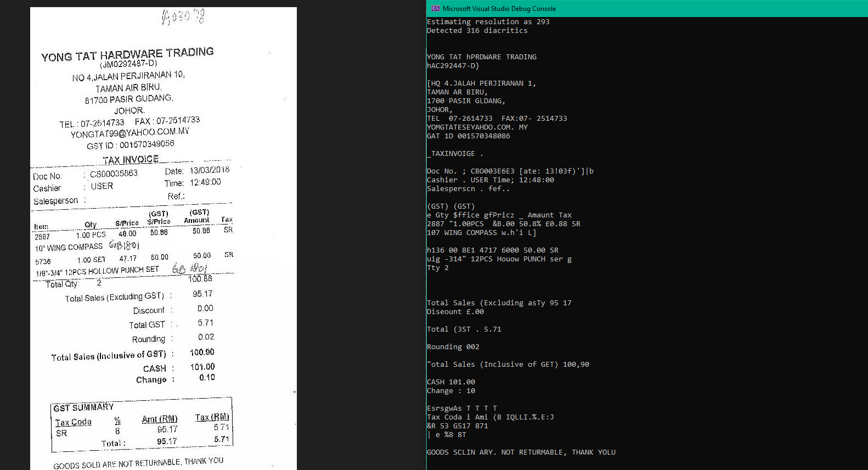Click the Microsoft Visual Studio Debug Console title

[499, 8]
